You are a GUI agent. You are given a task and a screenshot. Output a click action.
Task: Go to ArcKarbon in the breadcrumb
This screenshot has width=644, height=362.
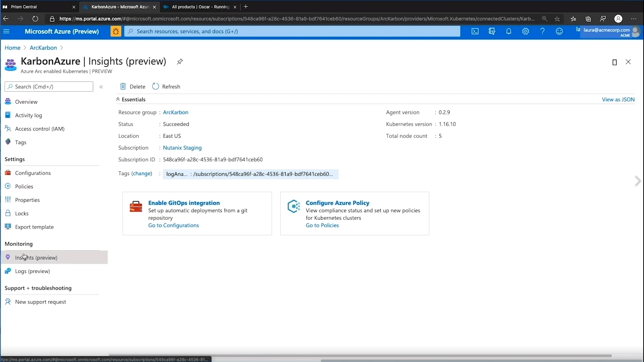(x=43, y=48)
